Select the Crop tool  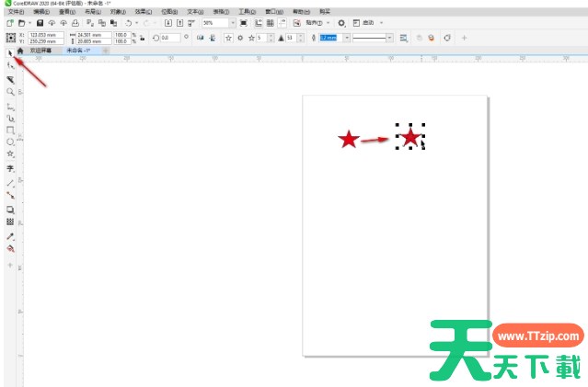[10, 80]
